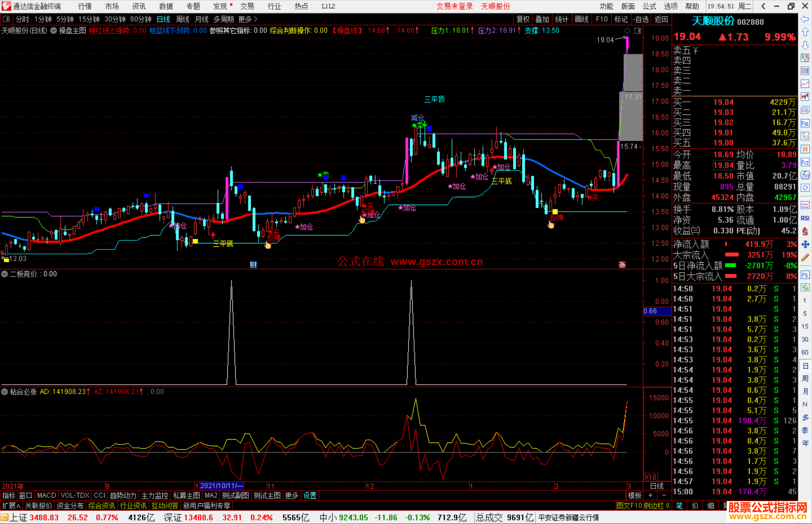Select the 15 minute period in sidebar

(805, 326)
